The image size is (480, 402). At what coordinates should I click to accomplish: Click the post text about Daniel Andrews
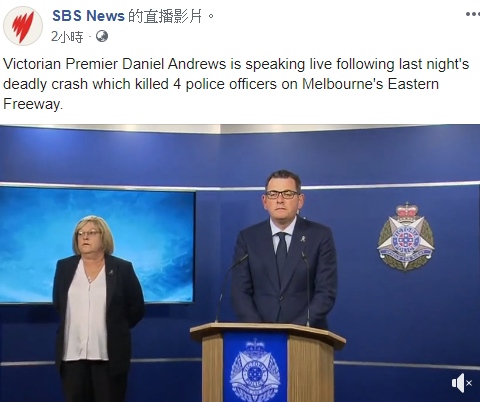coord(236,84)
